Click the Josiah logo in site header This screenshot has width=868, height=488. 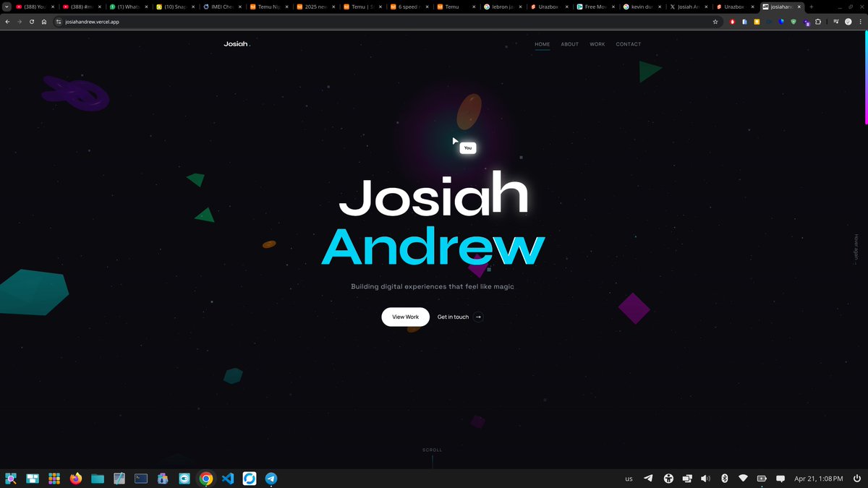[x=237, y=44]
